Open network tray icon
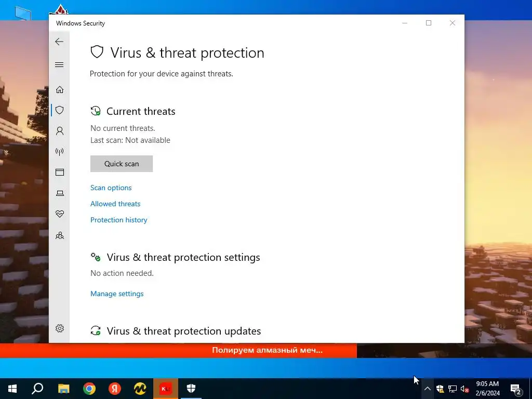Viewport: 532px width, 399px height. [x=453, y=389]
